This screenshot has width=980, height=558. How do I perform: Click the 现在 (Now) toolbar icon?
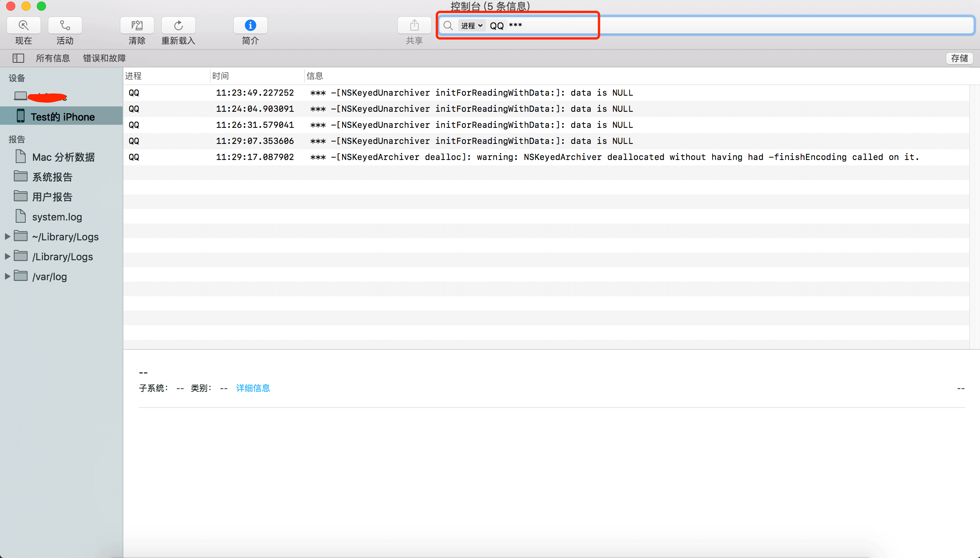[23, 25]
